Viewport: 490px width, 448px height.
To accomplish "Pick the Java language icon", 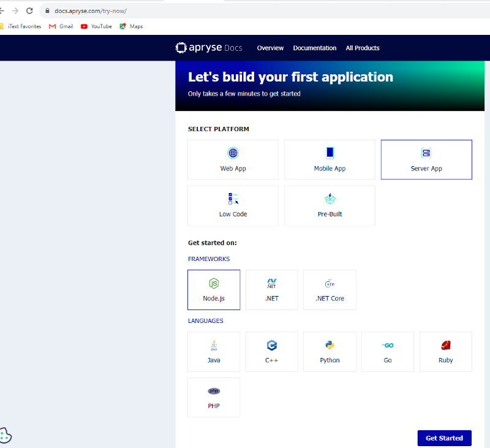I will (x=214, y=345).
